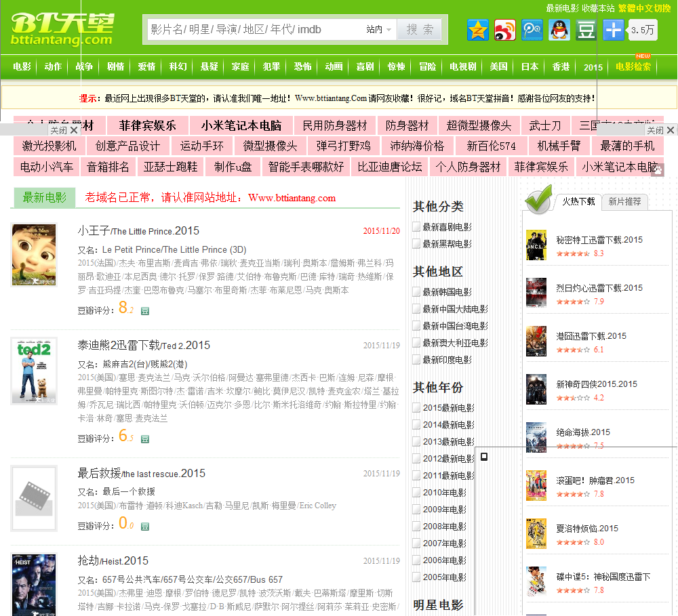Open 滚蛋吧！肿瘤君.2015 sidebar link

[x=595, y=480]
